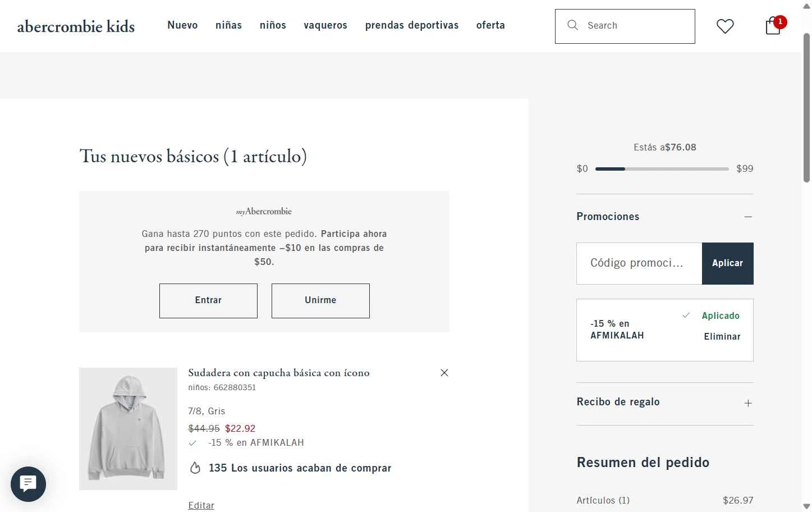Open the niñas menu

(x=228, y=25)
